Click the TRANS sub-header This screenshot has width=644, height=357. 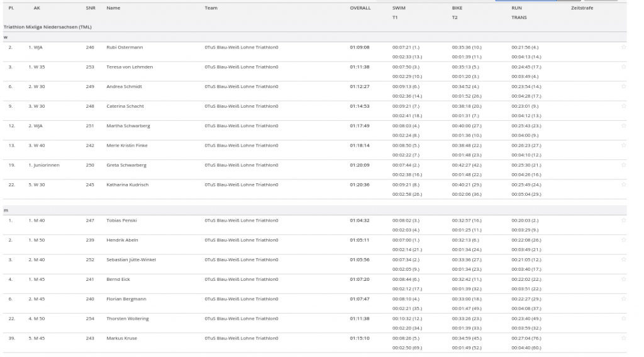[519, 17]
